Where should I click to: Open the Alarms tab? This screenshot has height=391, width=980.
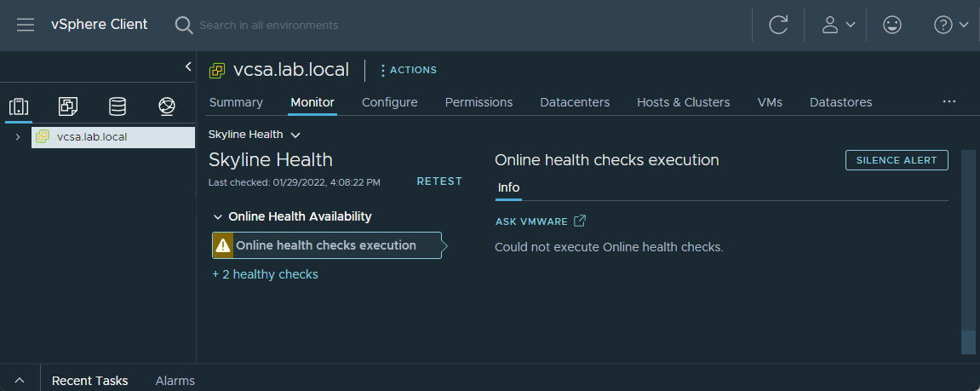tap(175, 381)
